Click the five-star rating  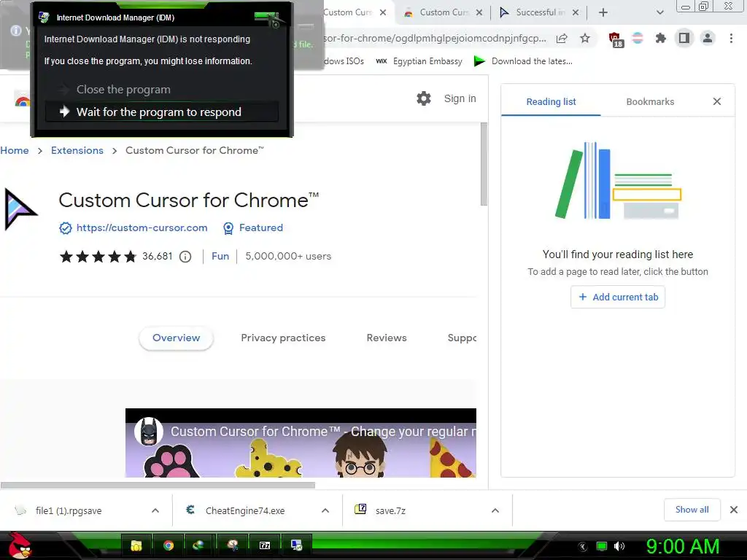(x=98, y=257)
